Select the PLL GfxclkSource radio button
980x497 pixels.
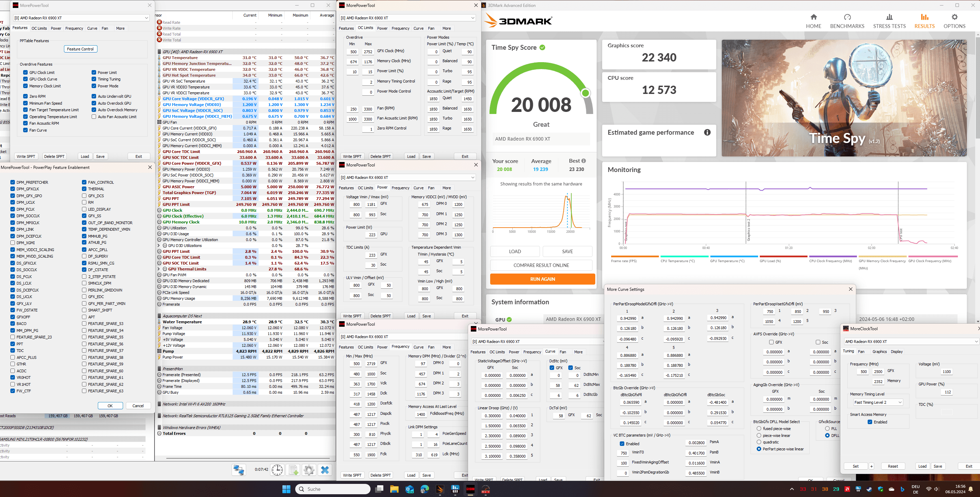[x=828, y=429]
